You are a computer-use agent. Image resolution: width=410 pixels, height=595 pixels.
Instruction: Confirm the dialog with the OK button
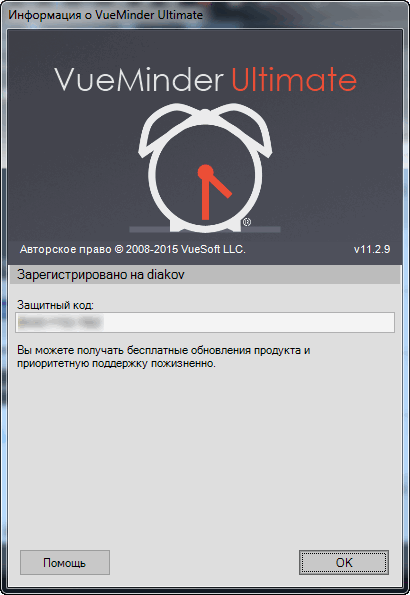coord(344,562)
